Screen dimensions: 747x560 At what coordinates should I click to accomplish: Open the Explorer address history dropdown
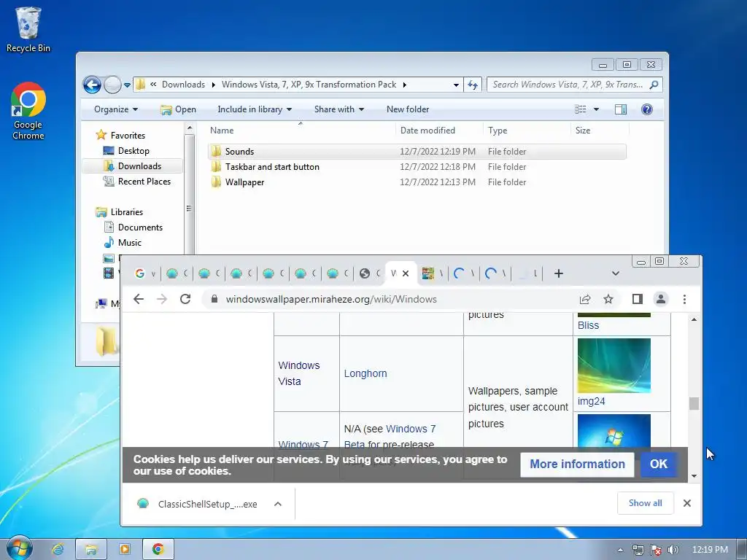(456, 85)
